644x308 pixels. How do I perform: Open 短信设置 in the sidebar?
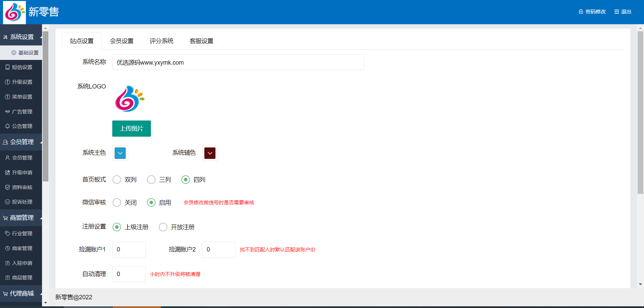[21, 67]
